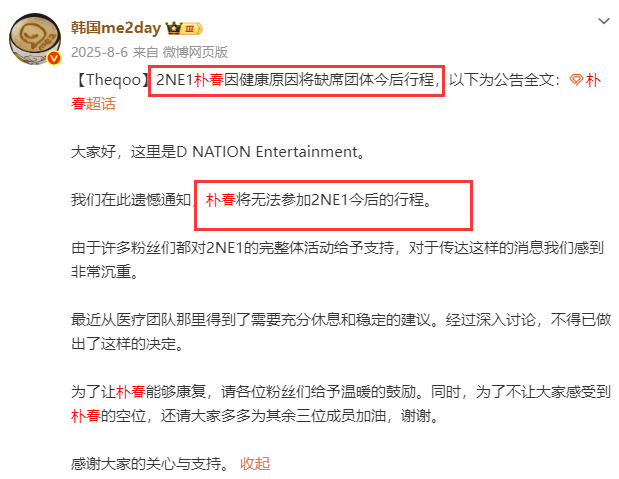The height and width of the screenshot is (479, 619).
Task: Open the 韩国me2day username link
Action: click(116, 28)
